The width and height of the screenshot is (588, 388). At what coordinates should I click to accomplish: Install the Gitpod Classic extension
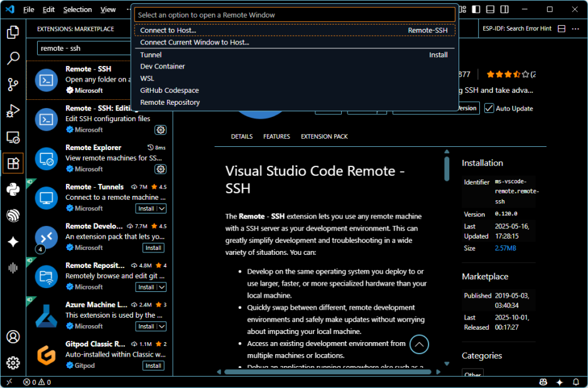153,366
